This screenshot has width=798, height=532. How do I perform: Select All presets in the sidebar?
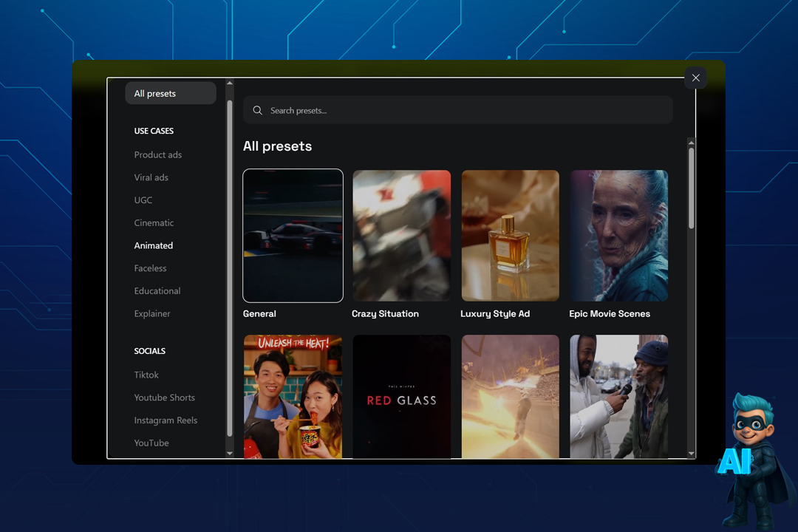[171, 94]
